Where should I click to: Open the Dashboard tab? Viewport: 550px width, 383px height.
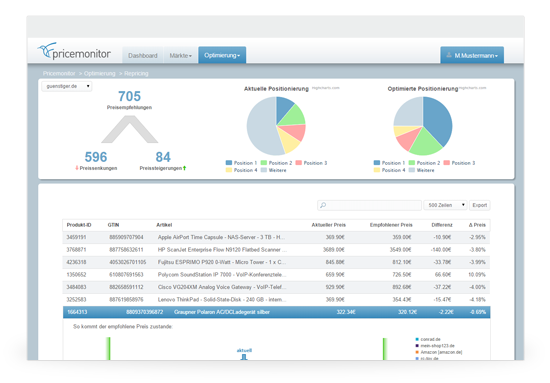pos(143,55)
